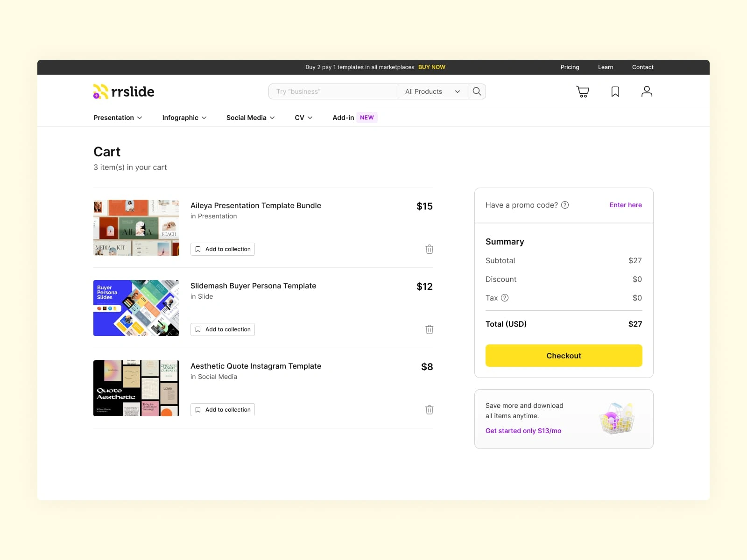Expand the Social Media menu
Image resolution: width=747 pixels, height=560 pixels.
(x=251, y=118)
